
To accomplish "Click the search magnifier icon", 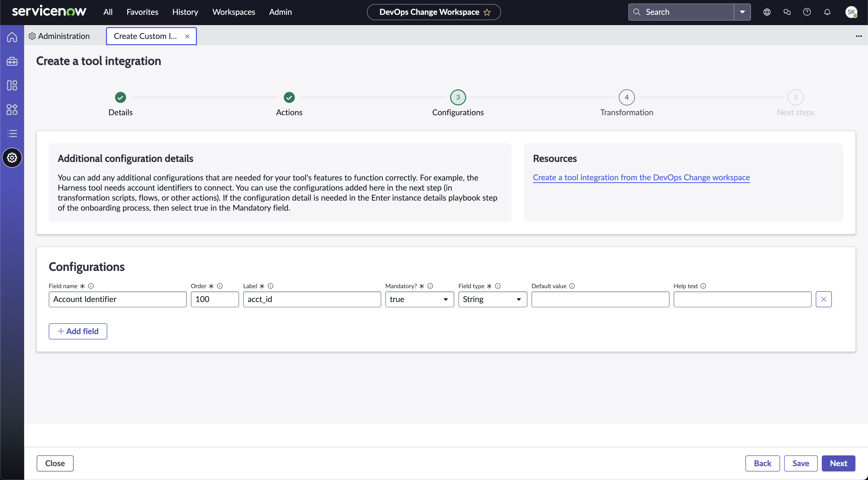I will 636,12.
